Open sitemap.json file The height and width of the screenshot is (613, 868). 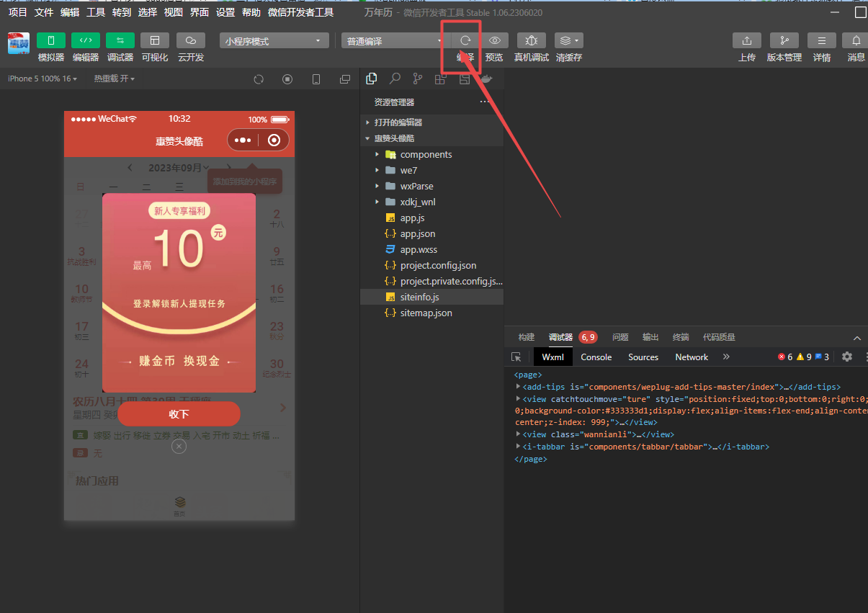coord(431,313)
